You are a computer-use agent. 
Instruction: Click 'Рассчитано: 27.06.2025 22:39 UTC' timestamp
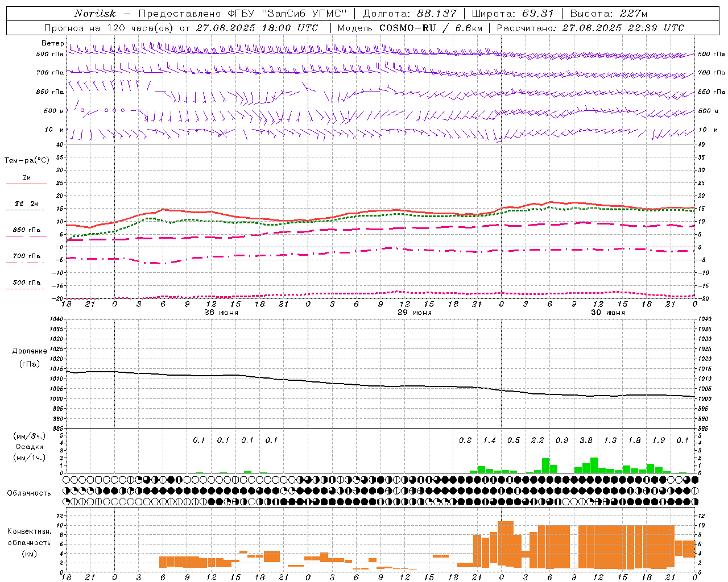590,28
